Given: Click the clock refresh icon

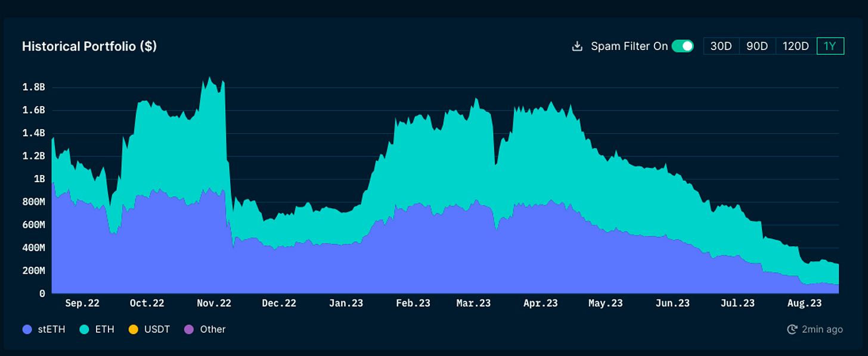Looking at the screenshot, I should coord(792,329).
